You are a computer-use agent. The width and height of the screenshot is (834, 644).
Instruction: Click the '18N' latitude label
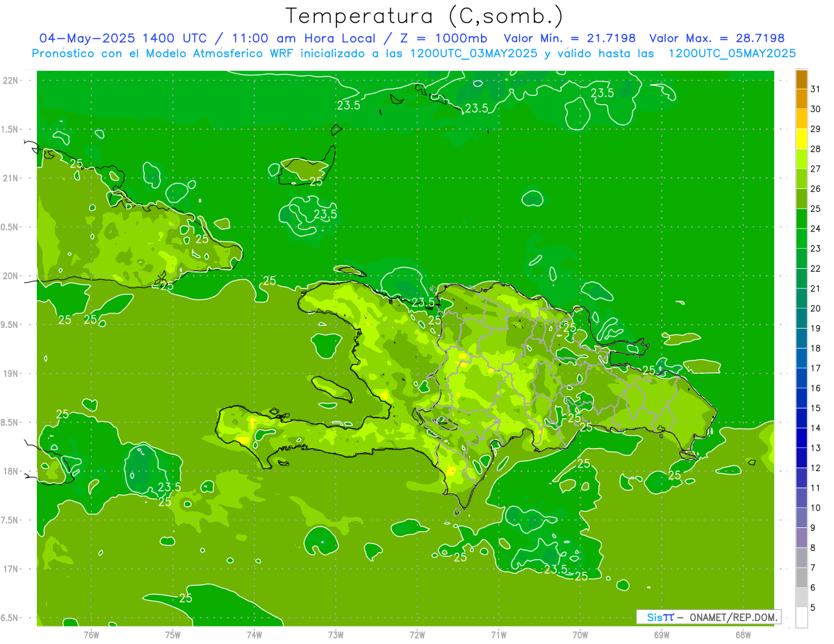coord(10,471)
